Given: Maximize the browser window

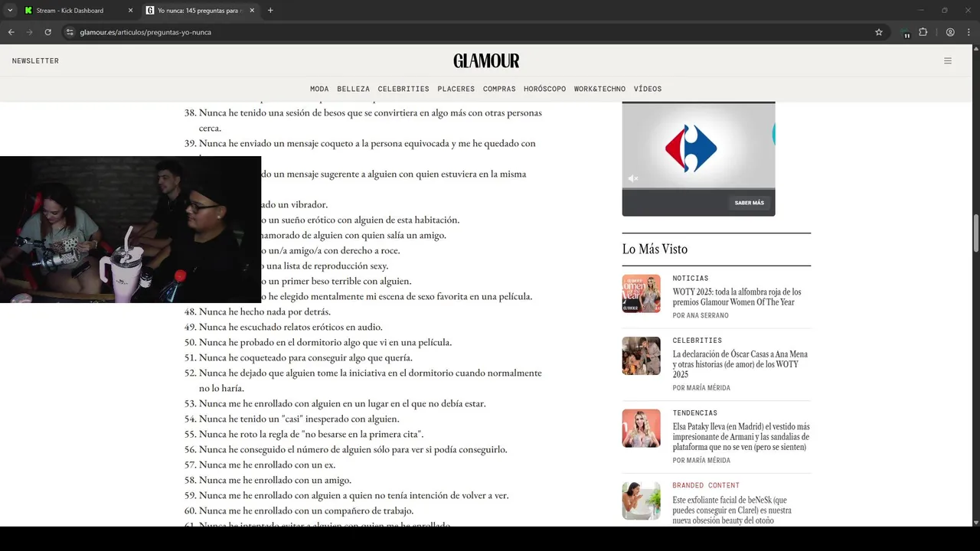Looking at the screenshot, I should pos(944,11).
